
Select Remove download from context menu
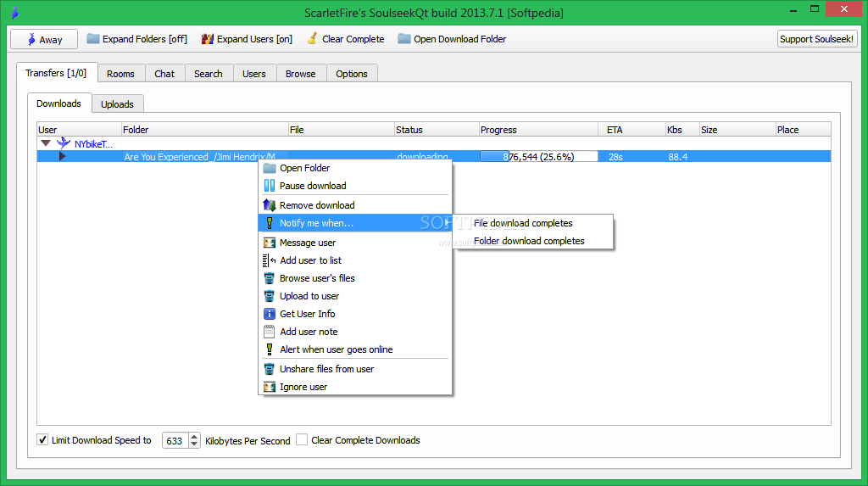pos(355,205)
